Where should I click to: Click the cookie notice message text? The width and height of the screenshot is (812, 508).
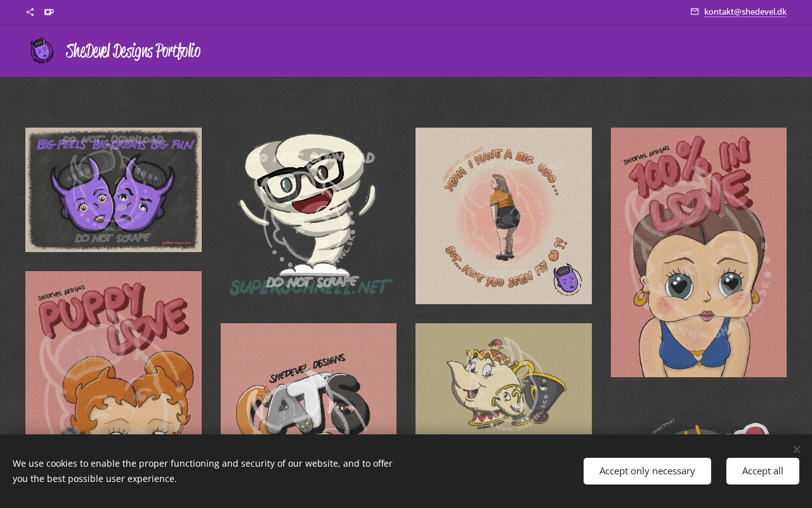click(x=203, y=471)
